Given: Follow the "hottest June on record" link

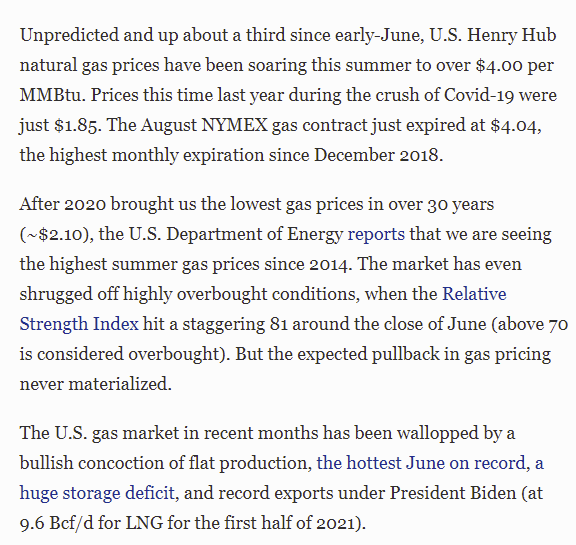Looking at the screenshot, I should 421,463.
